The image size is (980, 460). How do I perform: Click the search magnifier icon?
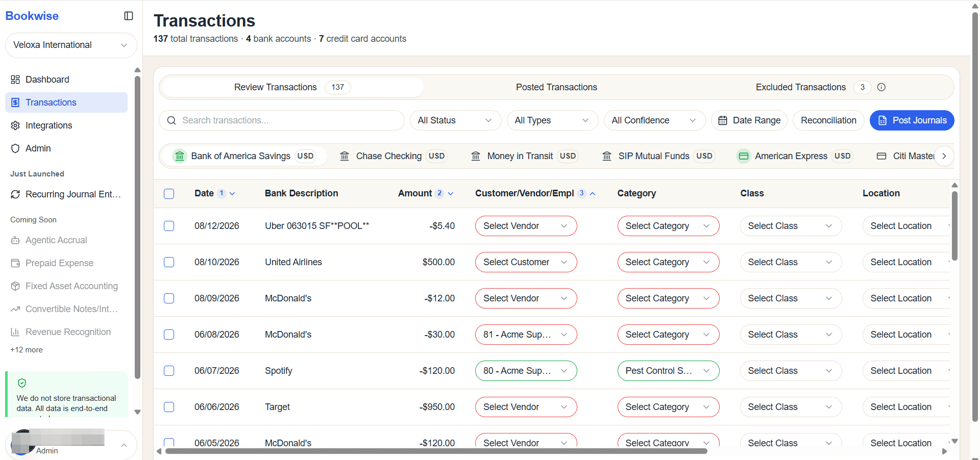pyautogui.click(x=171, y=120)
